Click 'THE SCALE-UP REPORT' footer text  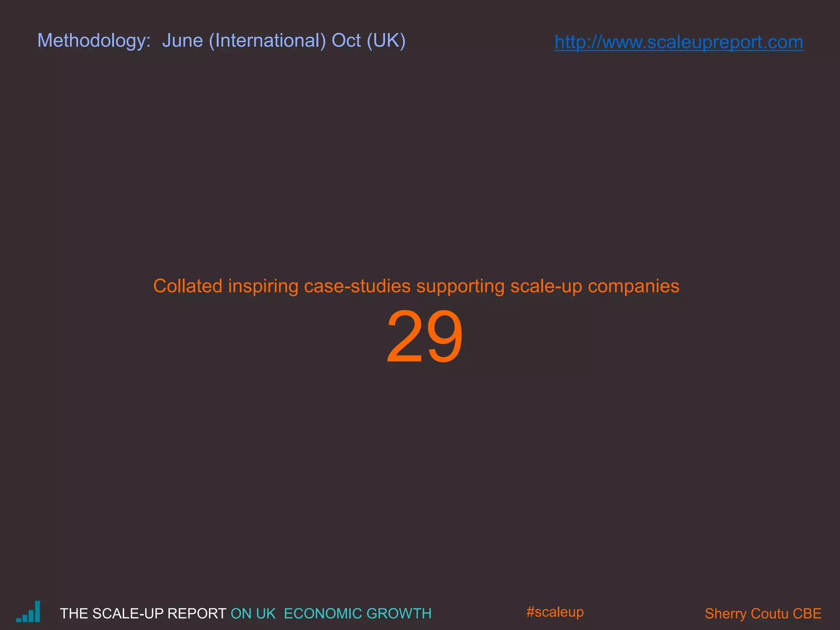tap(143, 614)
